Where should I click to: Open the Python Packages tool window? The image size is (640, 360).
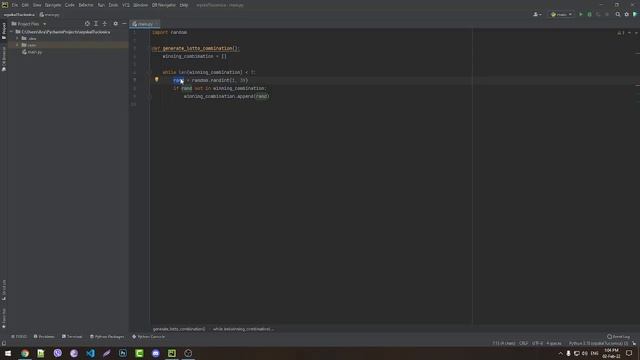point(107,337)
